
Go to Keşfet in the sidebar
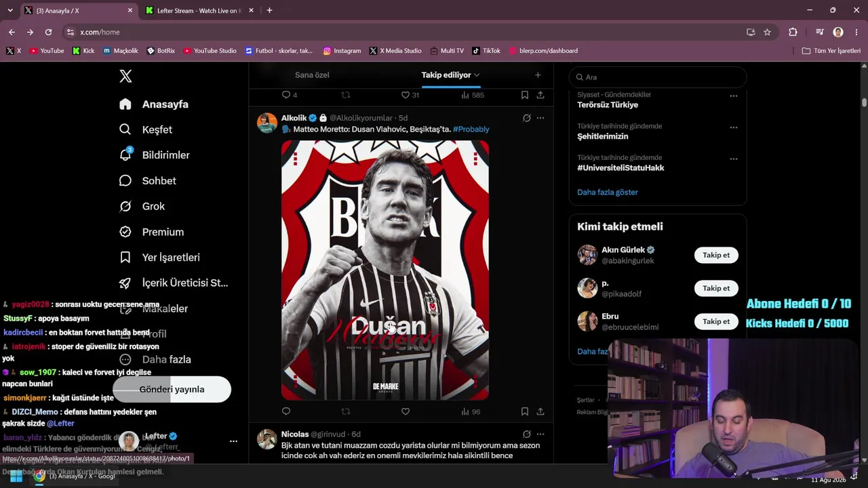[x=146, y=129]
